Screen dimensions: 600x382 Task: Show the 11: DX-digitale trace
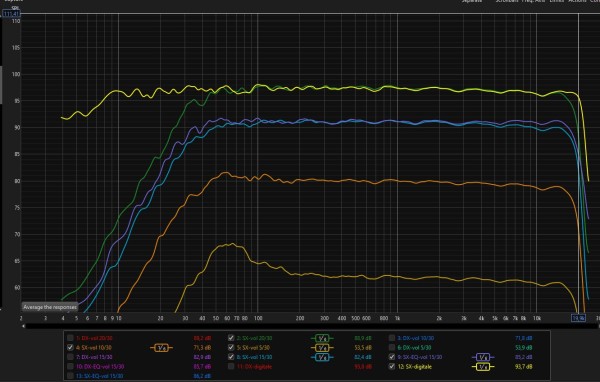click(x=231, y=366)
